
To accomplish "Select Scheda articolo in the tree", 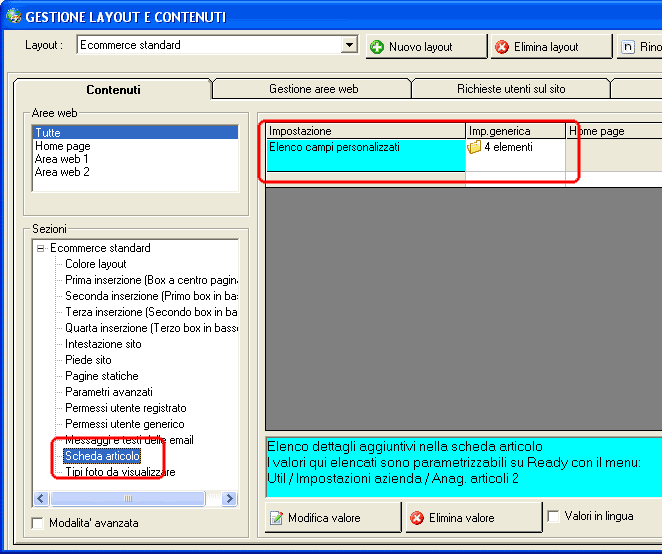I will (102, 456).
